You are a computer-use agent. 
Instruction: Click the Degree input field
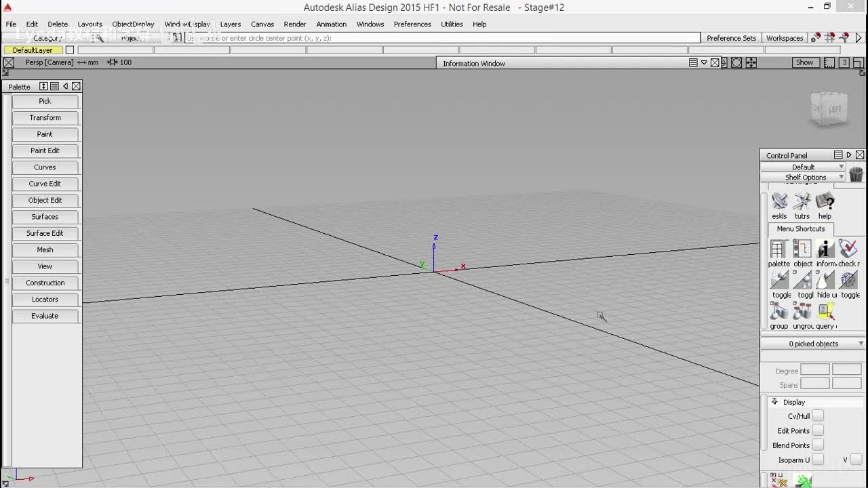click(x=814, y=370)
